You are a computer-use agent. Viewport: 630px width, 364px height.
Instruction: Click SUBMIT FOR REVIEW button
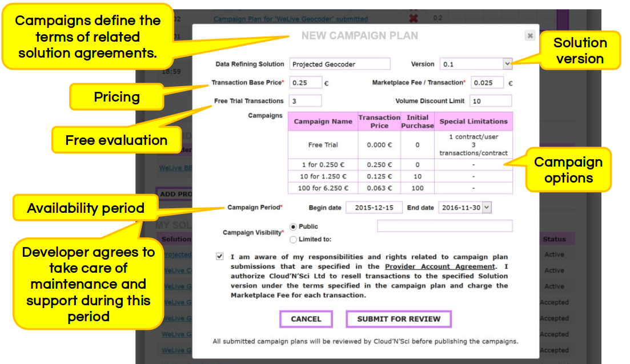click(x=399, y=319)
